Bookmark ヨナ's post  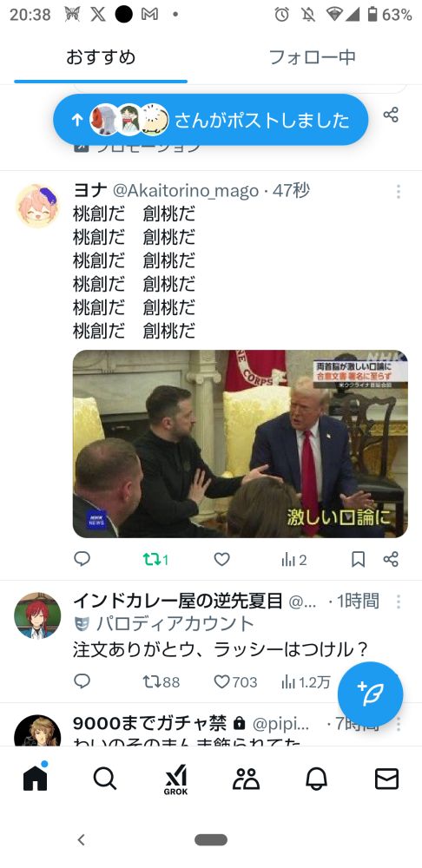pos(359,560)
